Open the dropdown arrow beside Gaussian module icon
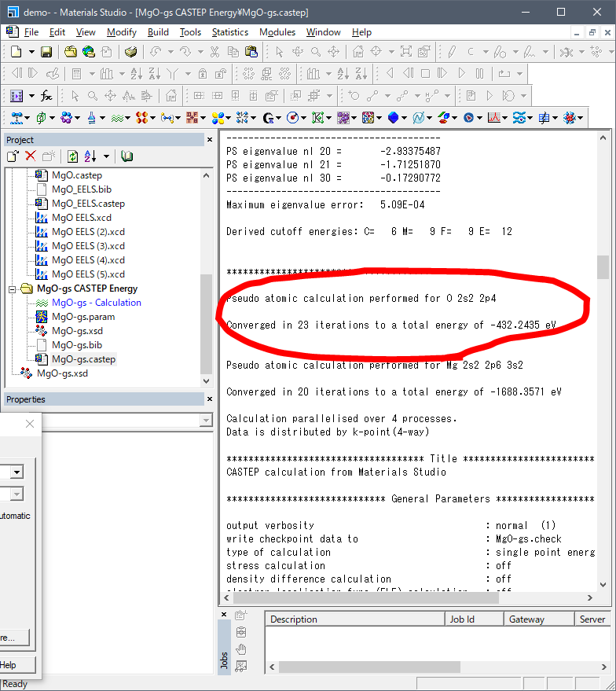 279,118
